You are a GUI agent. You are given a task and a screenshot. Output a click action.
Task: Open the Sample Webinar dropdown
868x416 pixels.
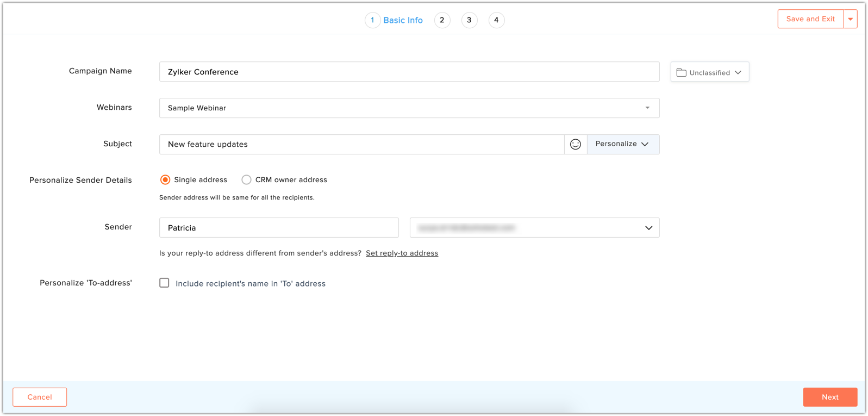pyautogui.click(x=409, y=108)
